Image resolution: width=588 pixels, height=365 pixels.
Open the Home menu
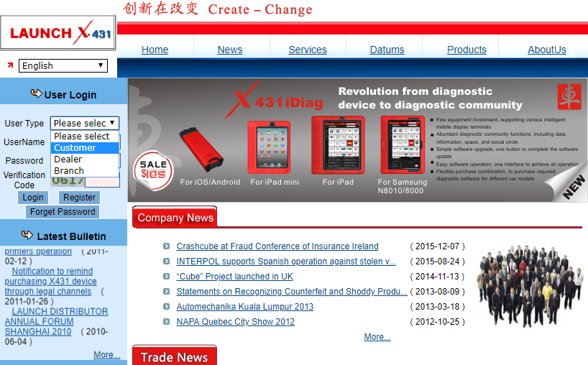click(x=155, y=50)
